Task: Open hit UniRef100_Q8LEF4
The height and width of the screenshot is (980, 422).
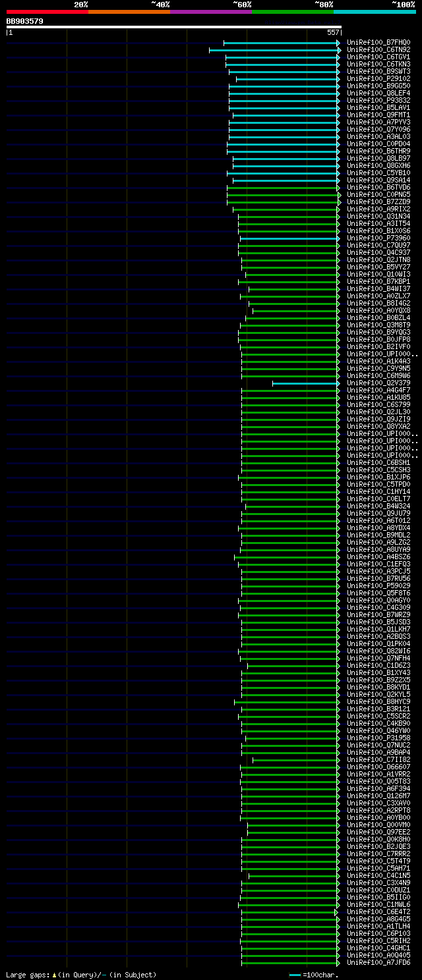Action: coord(378,93)
